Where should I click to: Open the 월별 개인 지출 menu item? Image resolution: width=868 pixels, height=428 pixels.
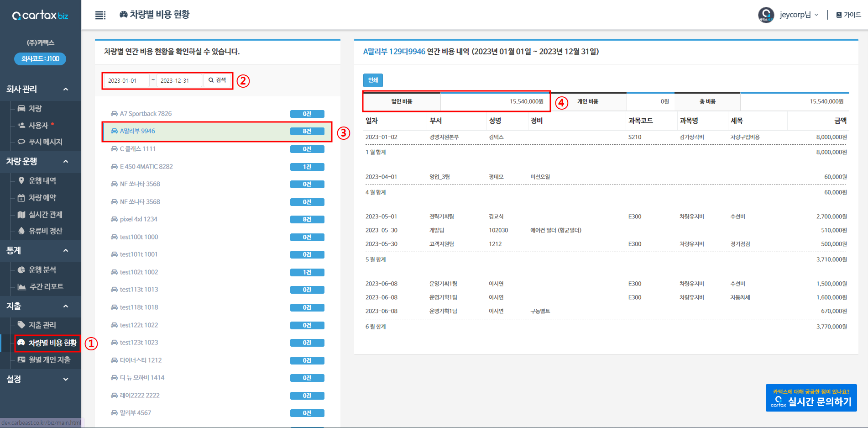[44, 359]
